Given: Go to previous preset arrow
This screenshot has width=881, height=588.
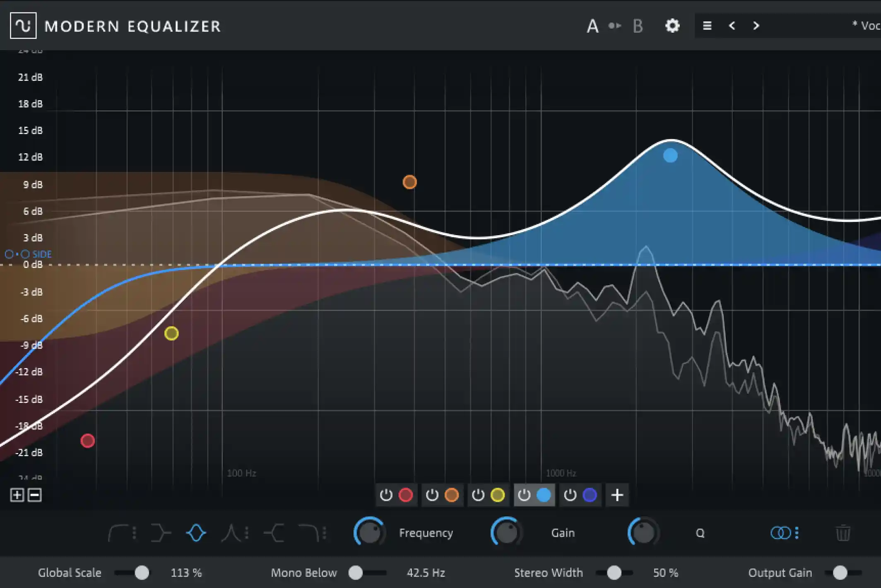Looking at the screenshot, I should (x=732, y=26).
